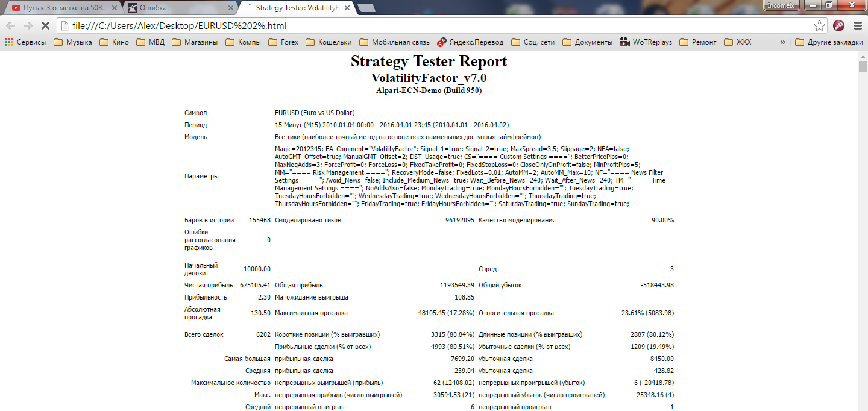
Task: Close the YouTube tab 'Путь к 3 отметке'
Action: (x=116, y=8)
